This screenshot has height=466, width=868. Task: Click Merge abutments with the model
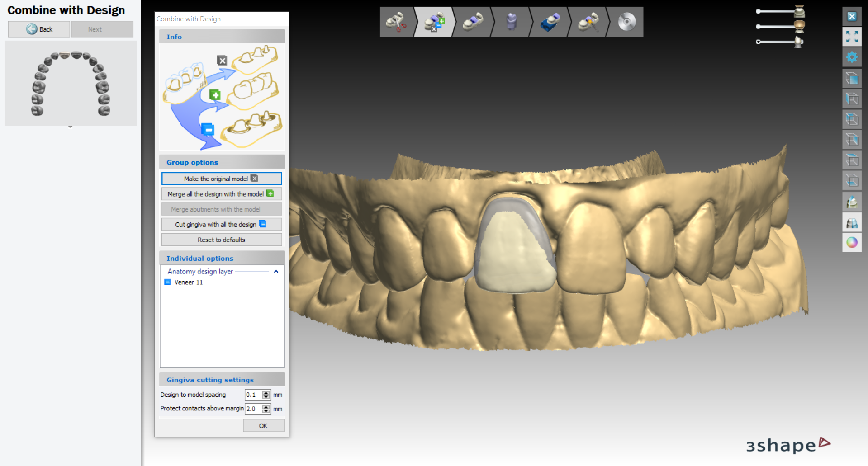pos(222,209)
